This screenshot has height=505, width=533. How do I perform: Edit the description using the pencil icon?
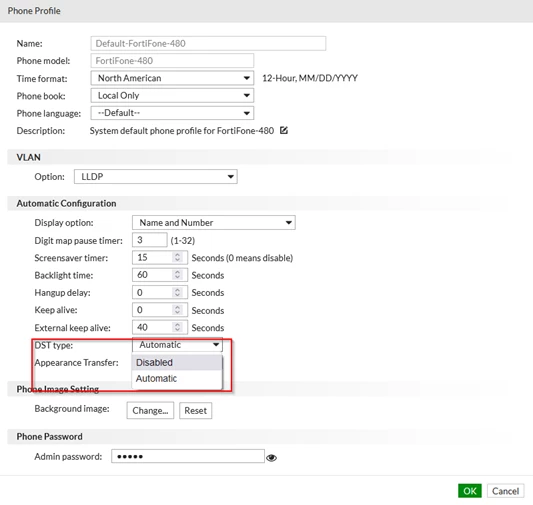click(x=284, y=130)
